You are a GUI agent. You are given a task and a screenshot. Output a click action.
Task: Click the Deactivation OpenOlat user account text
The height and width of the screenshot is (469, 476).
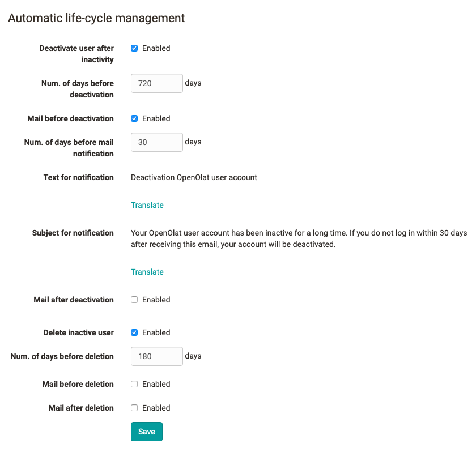[x=194, y=177]
